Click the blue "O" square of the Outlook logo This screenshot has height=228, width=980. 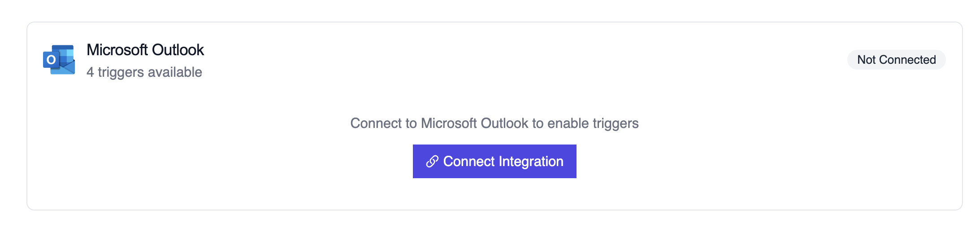pyautogui.click(x=51, y=60)
